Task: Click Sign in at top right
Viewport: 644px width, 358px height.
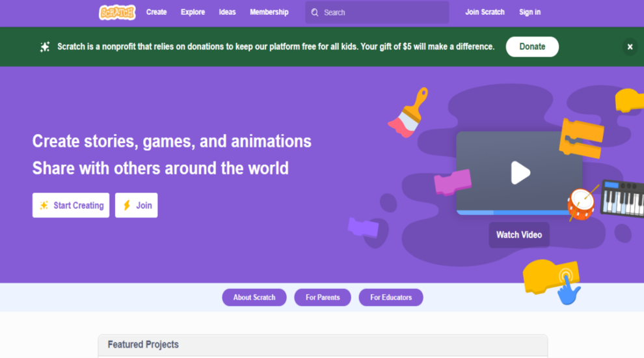Action: point(530,12)
